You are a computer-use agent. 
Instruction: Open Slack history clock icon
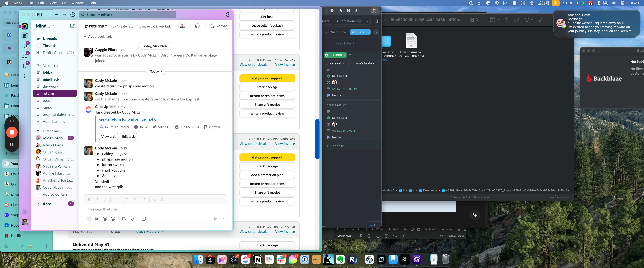73,14
